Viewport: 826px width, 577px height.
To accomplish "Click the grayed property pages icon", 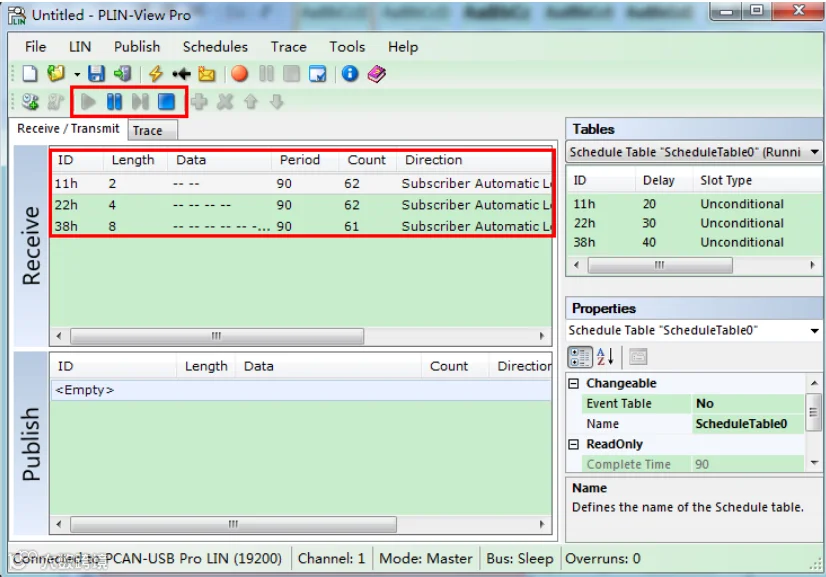I will coord(637,357).
